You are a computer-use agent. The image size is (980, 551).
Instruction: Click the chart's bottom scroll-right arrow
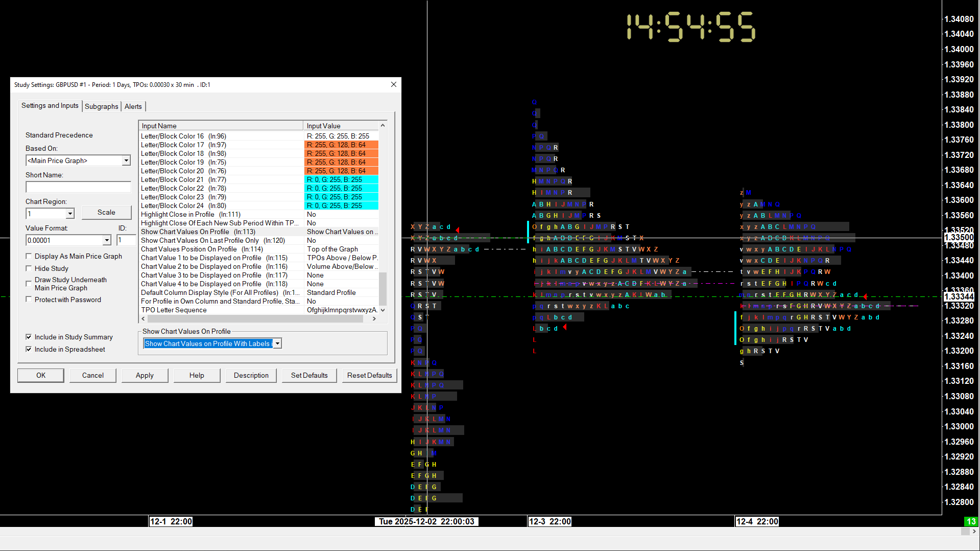pos(974,531)
